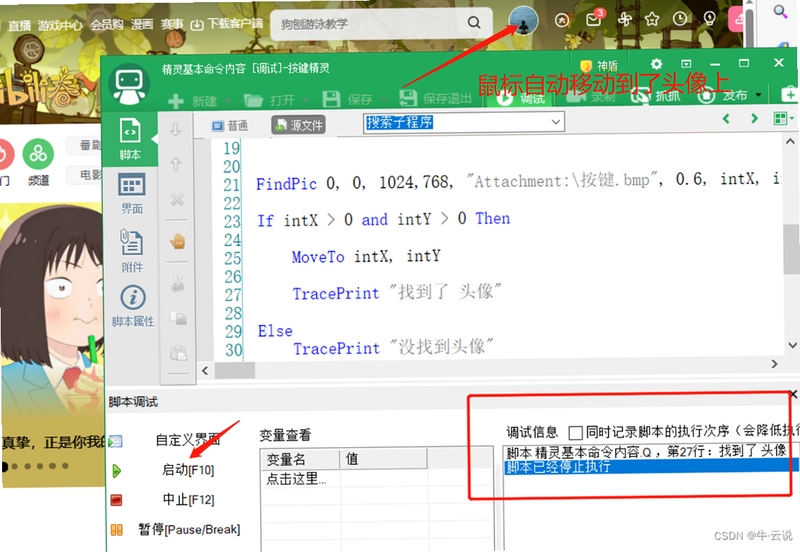The width and height of the screenshot is (800, 552).
Task: Open the 会员购 link in the Bilibili header
Action: (x=107, y=24)
